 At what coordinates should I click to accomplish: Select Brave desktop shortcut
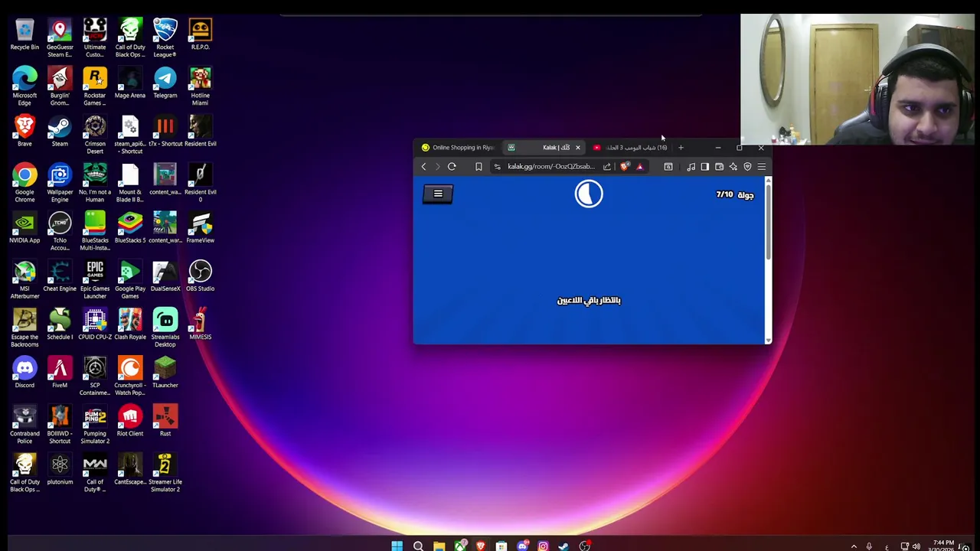(x=24, y=132)
